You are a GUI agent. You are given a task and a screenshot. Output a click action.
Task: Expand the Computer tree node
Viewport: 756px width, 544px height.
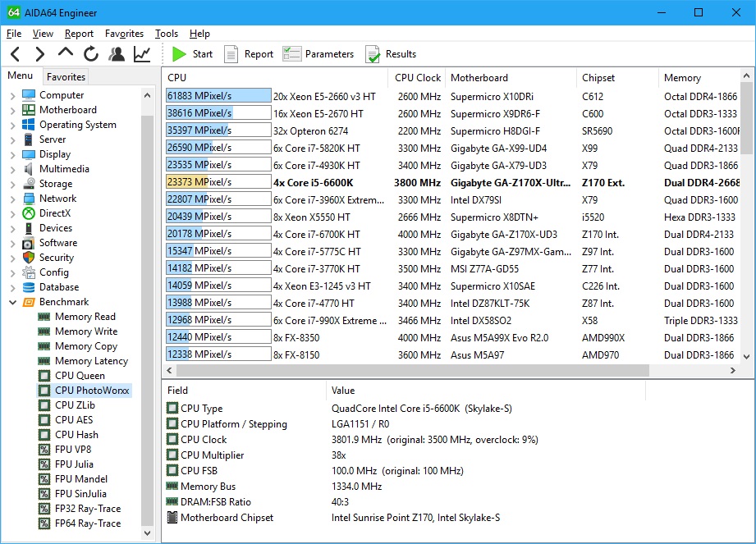click(x=12, y=96)
